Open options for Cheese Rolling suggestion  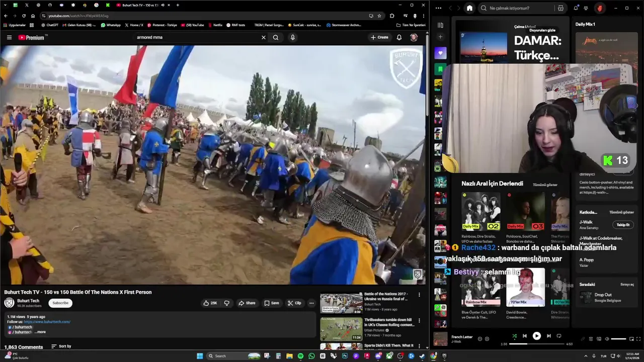pyautogui.click(x=419, y=320)
